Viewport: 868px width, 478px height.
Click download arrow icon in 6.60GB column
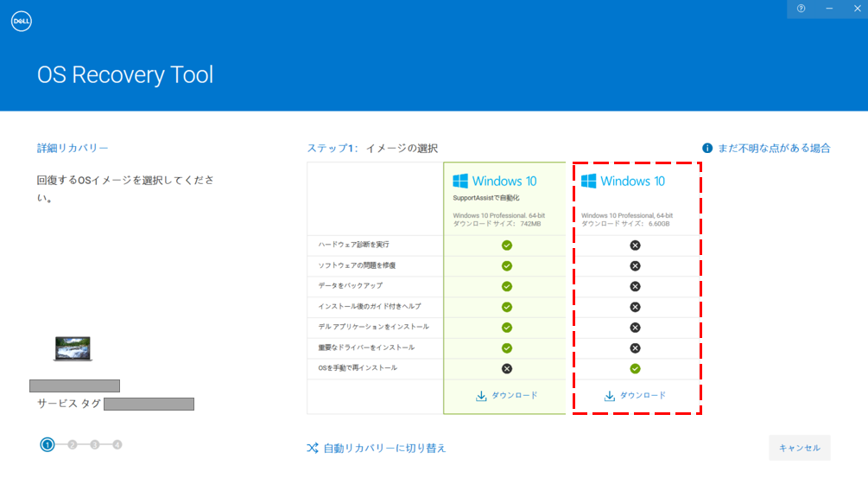(610, 396)
